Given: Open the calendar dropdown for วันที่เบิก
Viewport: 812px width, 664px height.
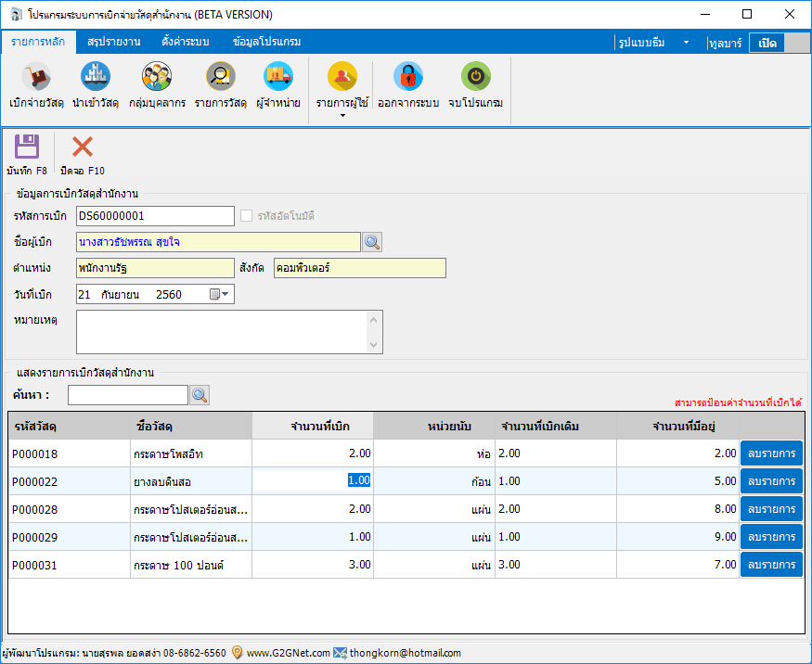Looking at the screenshot, I should (219, 294).
